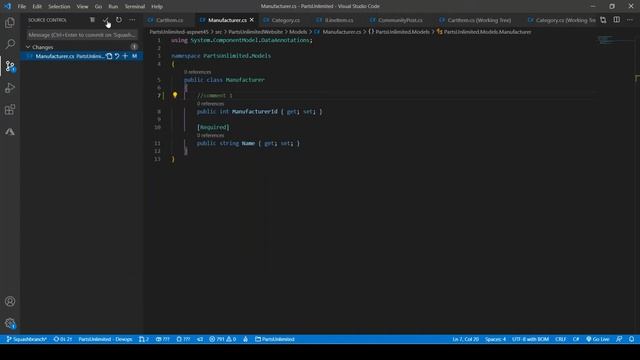Select Manufacturer.cs in Changes list
This screenshot has height=360, width=640.
pos(82,56)
